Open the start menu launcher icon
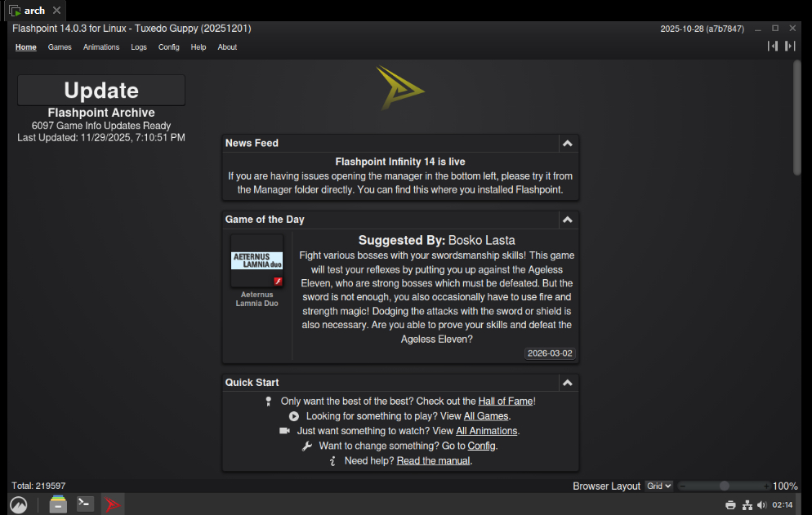Screen dimensions: 812x515 click(x=18, y=504)
